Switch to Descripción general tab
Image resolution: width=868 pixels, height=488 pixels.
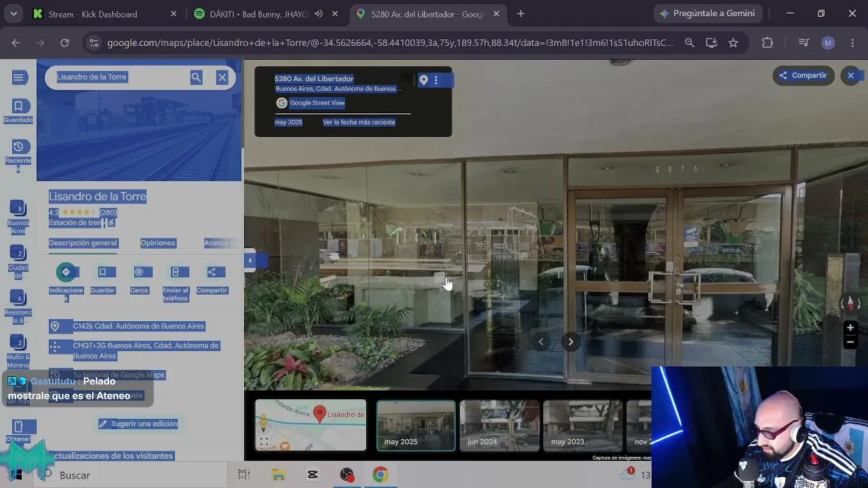point(83,243)
